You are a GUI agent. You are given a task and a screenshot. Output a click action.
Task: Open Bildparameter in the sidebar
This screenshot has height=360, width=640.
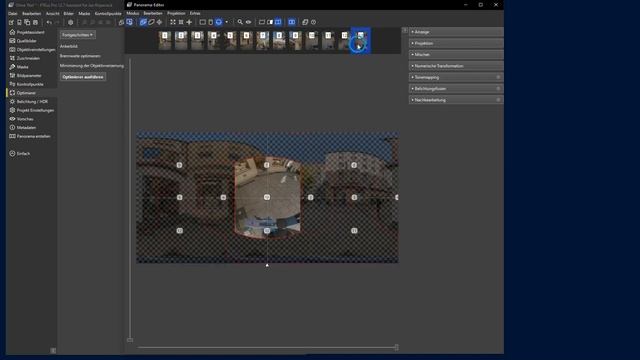click(x=25, y=76)
